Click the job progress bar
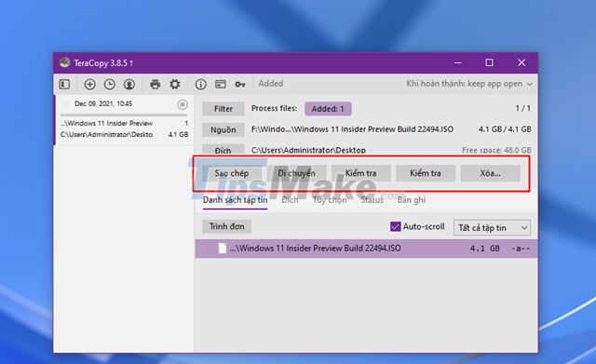596x364 pixels. [124, 115]
